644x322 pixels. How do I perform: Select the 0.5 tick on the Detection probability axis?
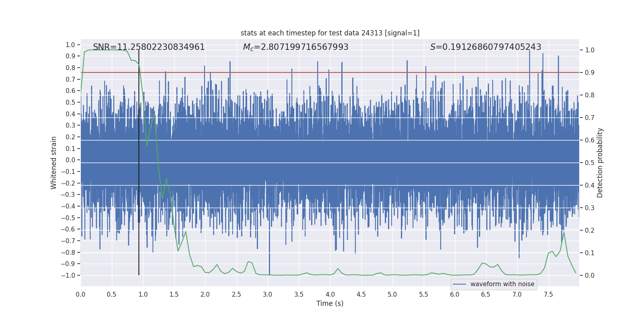pos(590,163)
